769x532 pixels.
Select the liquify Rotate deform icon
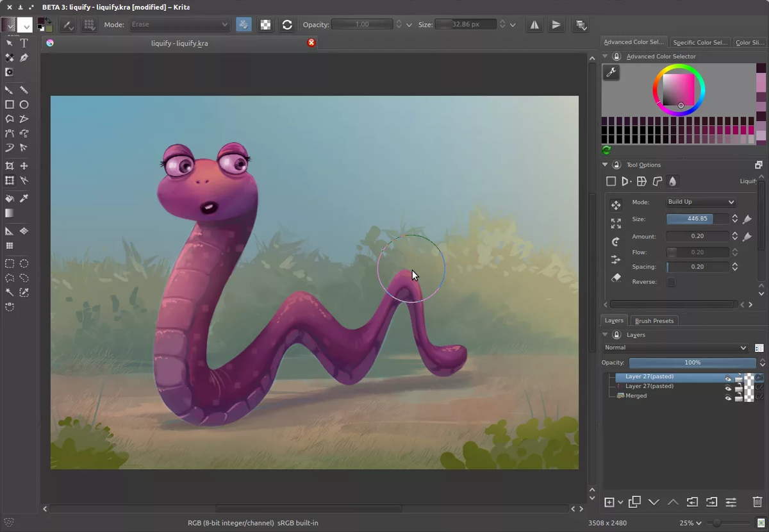pos(616,242)
